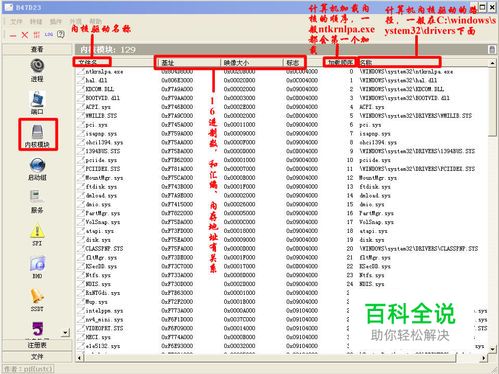Select the WMILIB.SYS file name
The width and height of the screenshot is (499, 374).
tap(101, 116)
